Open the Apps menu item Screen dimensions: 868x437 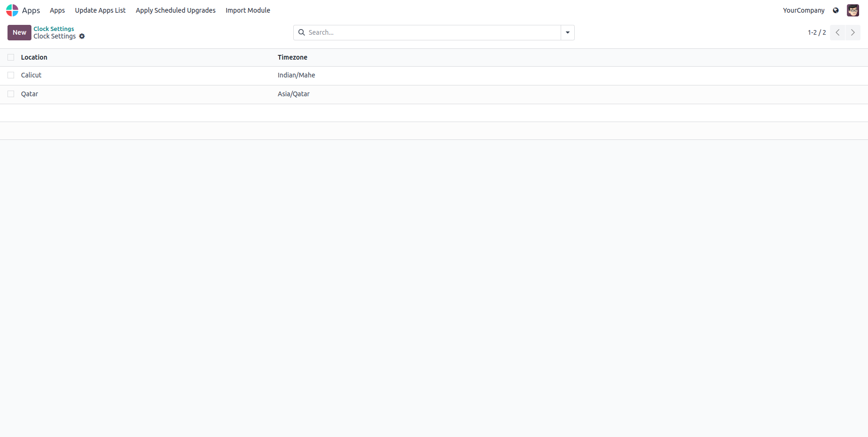click(57, 10)
